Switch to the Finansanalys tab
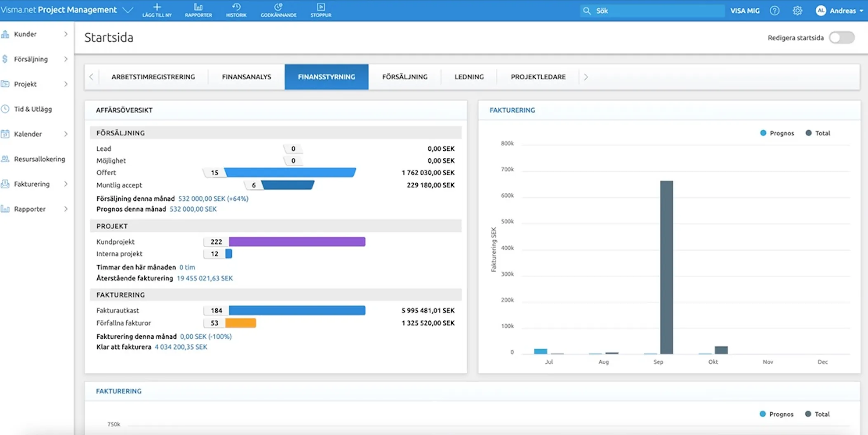Screen dimensions: 868x435 coord(247,77)
